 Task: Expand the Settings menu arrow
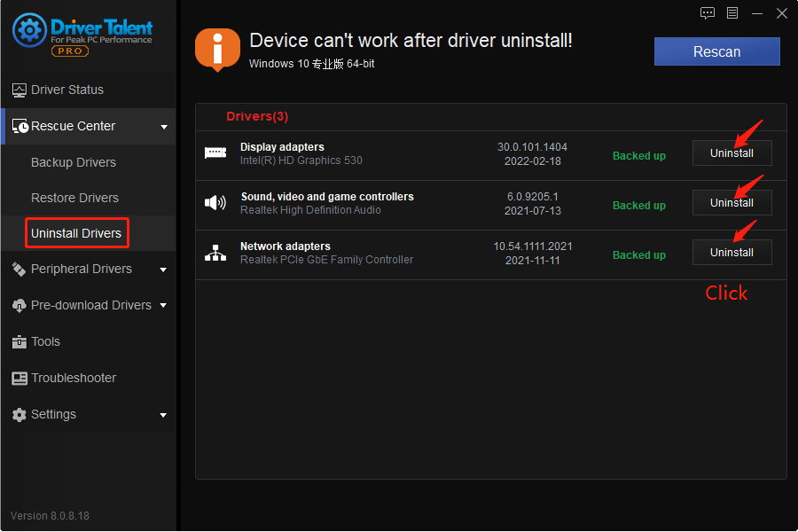click(163, 416)
